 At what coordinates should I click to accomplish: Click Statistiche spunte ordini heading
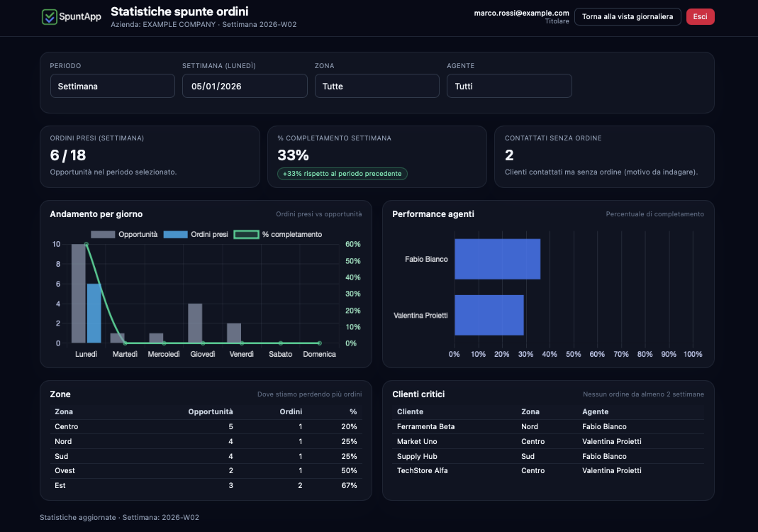179,11
